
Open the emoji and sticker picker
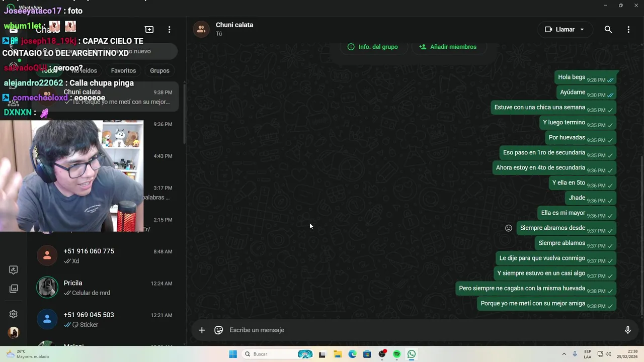pyautogui.click(x=218, y=330)
